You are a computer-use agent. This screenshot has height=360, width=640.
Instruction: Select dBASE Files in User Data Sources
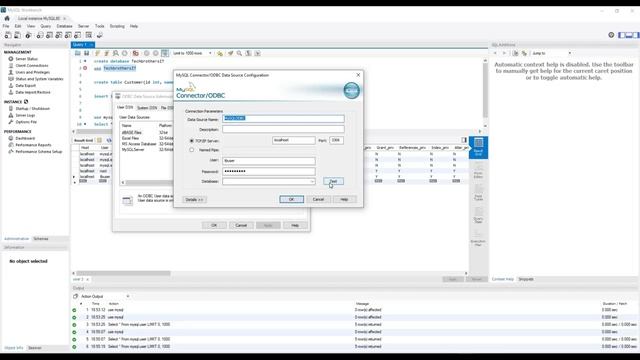(132, 133)
